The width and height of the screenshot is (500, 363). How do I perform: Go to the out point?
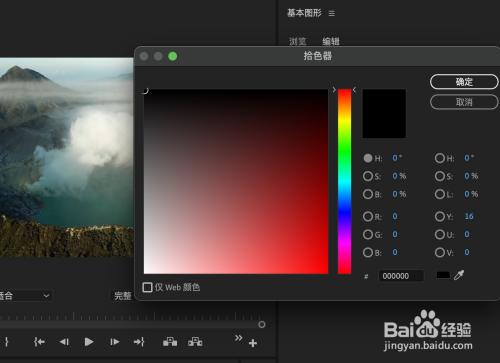click(139, 342)
